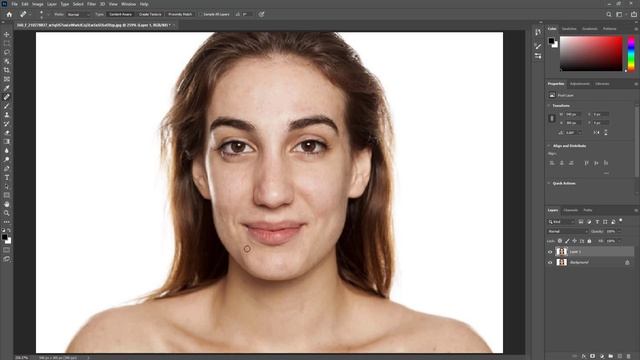Add a layer mask from the Layers panel footer
This screenshot has height=360, width=640.
[x=593, y=356]
